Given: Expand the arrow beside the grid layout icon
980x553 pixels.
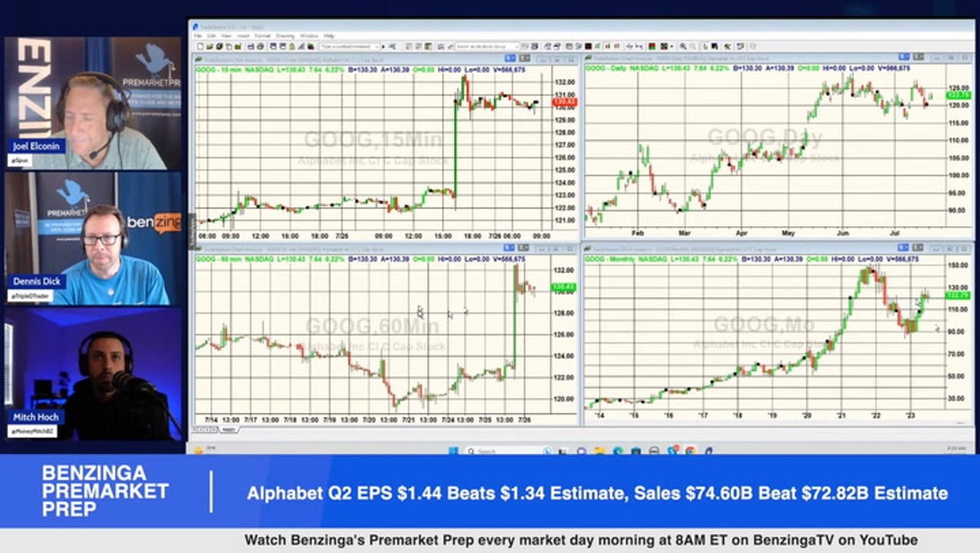Looking at the screenshot, I should (x=671, y=46).
